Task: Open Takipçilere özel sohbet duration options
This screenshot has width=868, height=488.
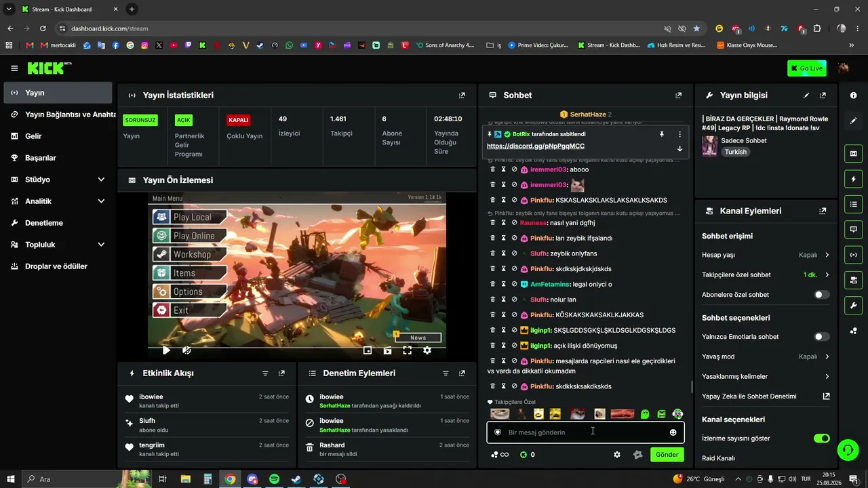Action: coord(766,275)
